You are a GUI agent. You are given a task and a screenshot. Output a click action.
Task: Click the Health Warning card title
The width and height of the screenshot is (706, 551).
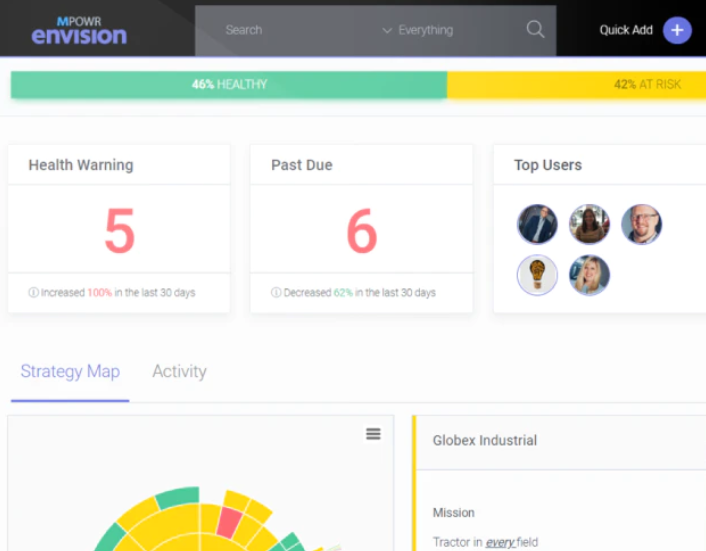point(81,165)
